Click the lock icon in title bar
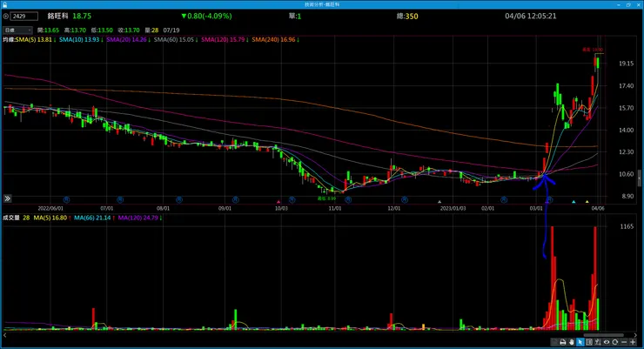This screenshot has width=644, height=349. (x=4, y=4)
